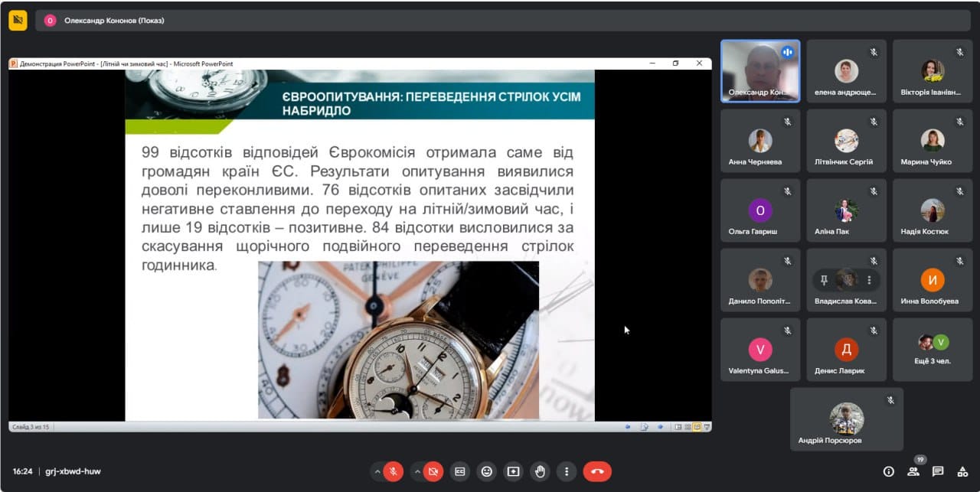This screenshot has height=492, width=980.
Task: Expand audio settings arrow beside the microphone
Action: (377, 471)
